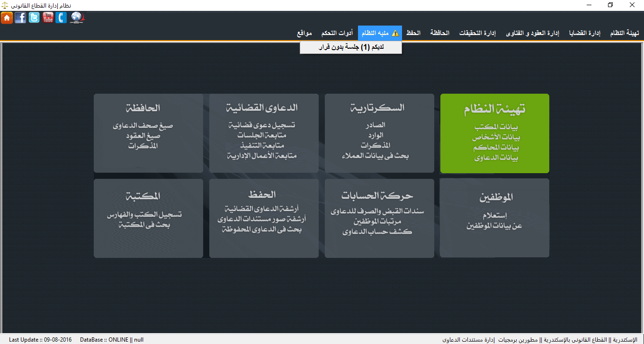This screenshot has width=644, height=344.
Task: Select the لديكم (1) جلسة بدون قرار entry
Action: click(x=351, y=48)
